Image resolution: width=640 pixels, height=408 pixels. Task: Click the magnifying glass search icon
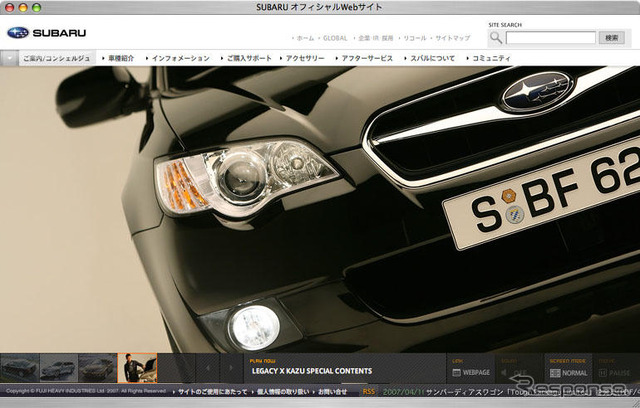pos(496,38)
